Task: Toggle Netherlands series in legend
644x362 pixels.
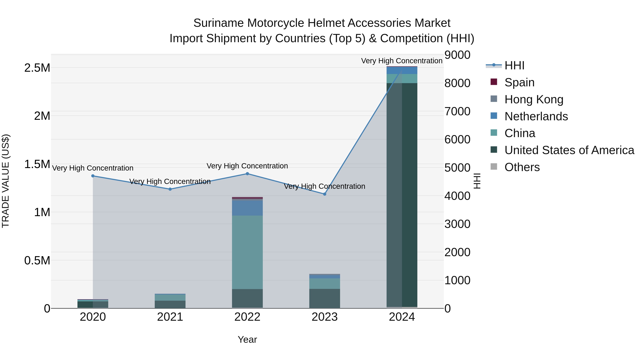Action: 529,116
